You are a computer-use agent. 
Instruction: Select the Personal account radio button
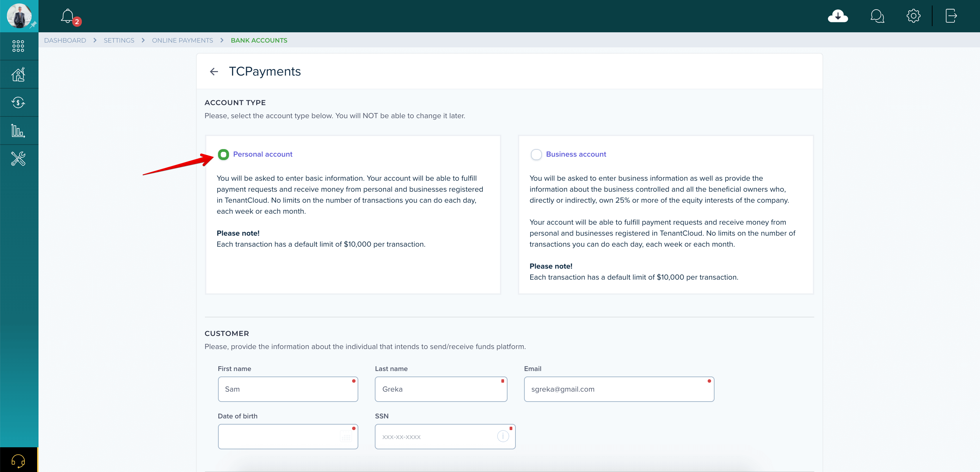pos(223,155)
